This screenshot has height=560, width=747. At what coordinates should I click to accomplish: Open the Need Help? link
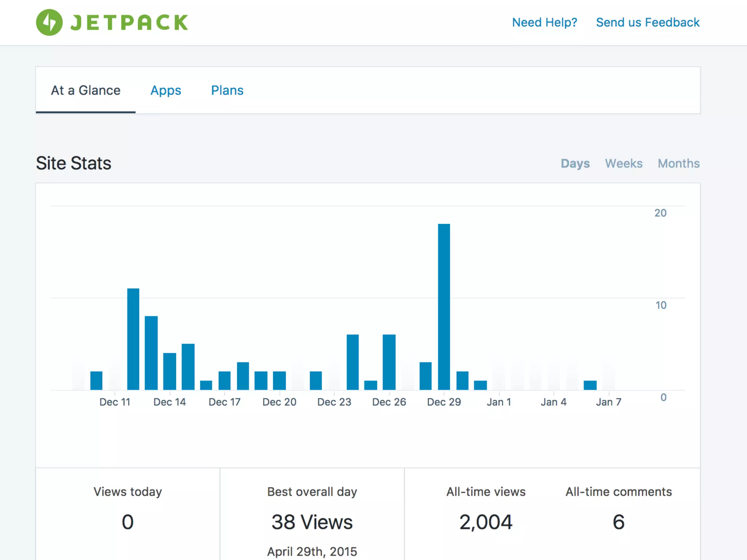(544, 23)
